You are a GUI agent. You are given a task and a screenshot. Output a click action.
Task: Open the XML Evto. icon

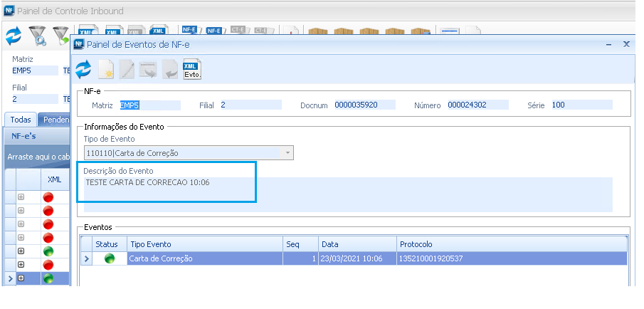coord(192,69)
